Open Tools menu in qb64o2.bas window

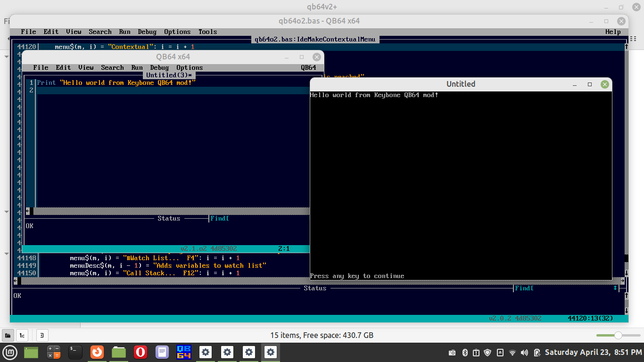[207, 32]
